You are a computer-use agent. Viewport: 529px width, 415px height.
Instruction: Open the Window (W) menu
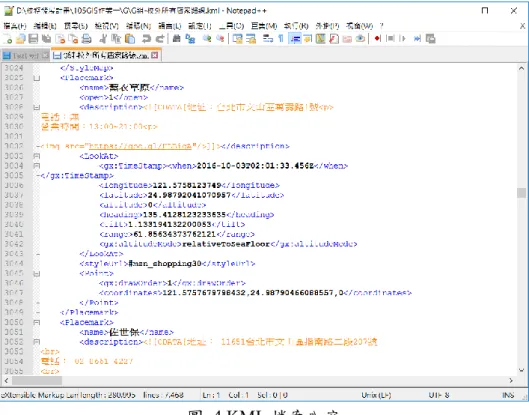[360, 26]
